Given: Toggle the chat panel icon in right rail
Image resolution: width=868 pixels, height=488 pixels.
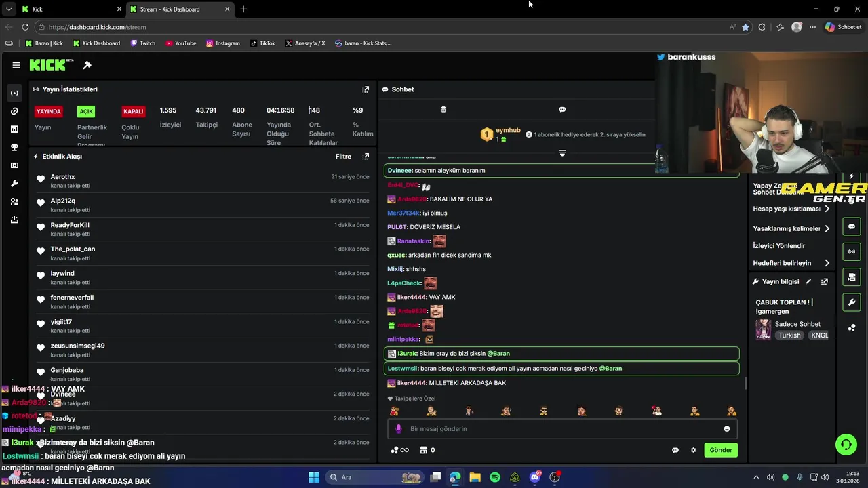Looking at the screenshot, I should coord(852,226).
